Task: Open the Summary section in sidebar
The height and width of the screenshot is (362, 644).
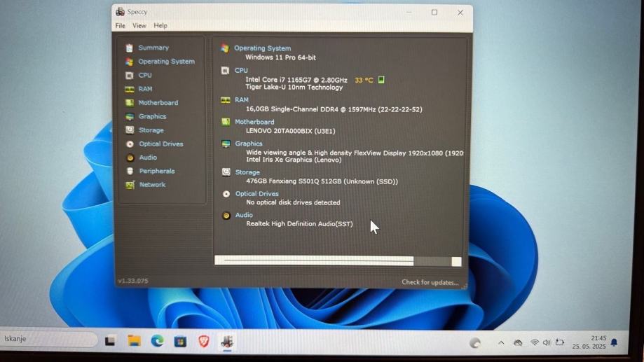Action: [x=153, y=48]
